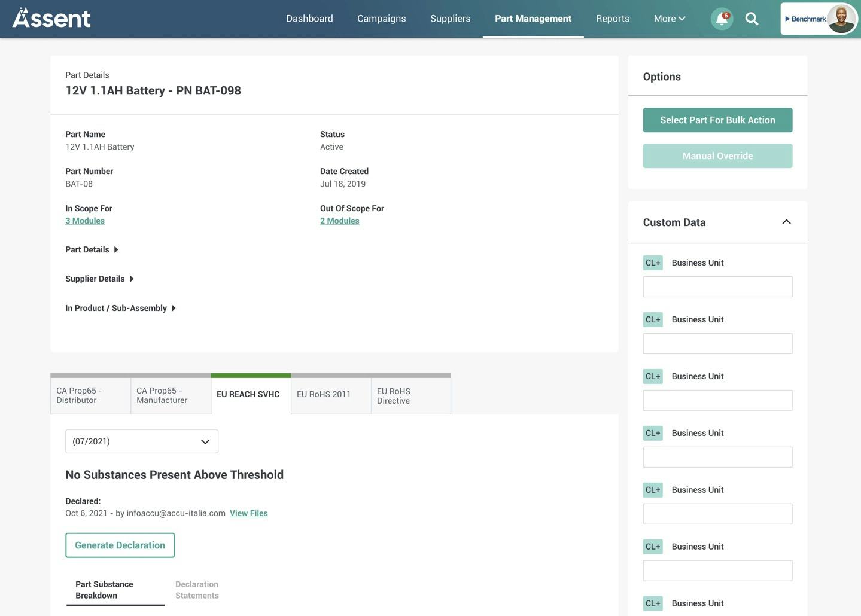Click the Assent logo
Screen dimensions: 861x616
[x=51, y=18]
